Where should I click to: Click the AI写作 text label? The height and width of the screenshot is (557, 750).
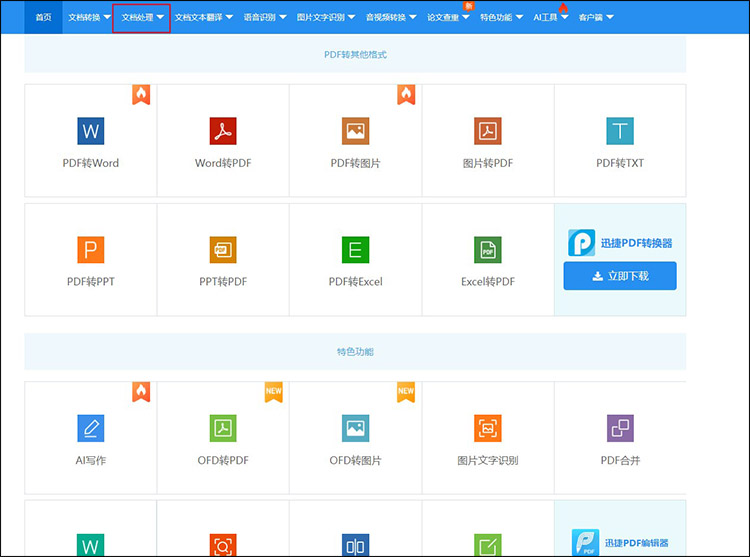[90, 460]
